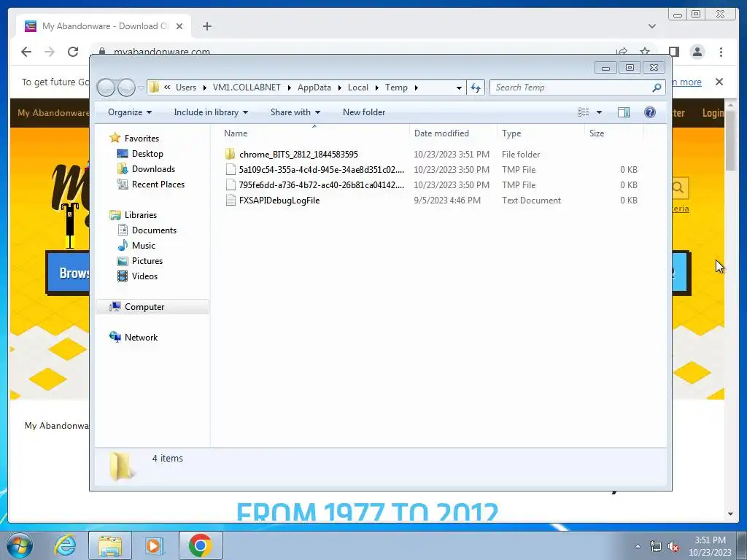The height and width of the screenshot is (560, 747).
Task: Click VM1.COLLABNET breadcrumb segment
Action: point(247,87)
